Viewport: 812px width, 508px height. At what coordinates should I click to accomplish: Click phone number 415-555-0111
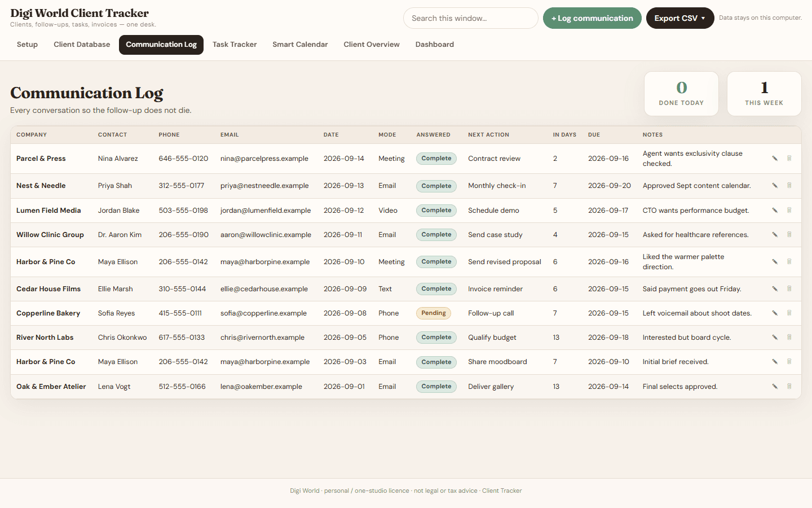(x=180, y=313)
